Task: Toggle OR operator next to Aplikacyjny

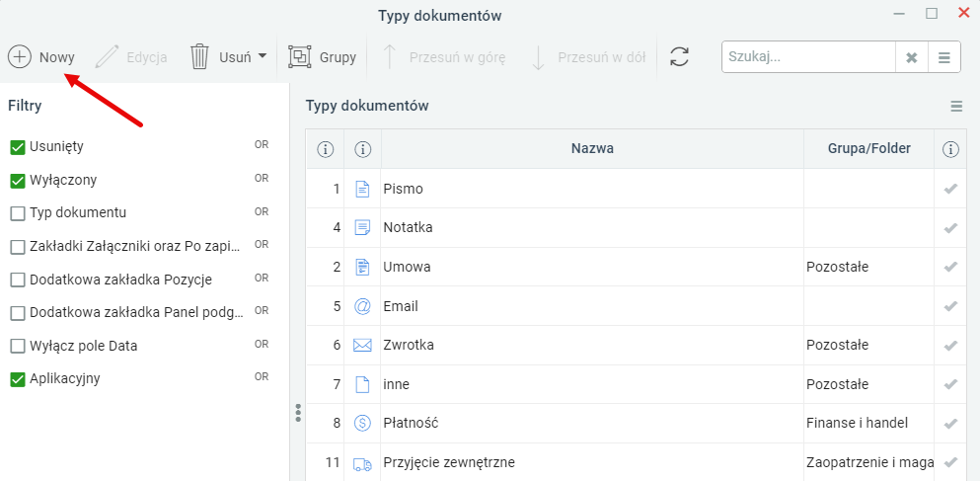Action: click(262, 376)
